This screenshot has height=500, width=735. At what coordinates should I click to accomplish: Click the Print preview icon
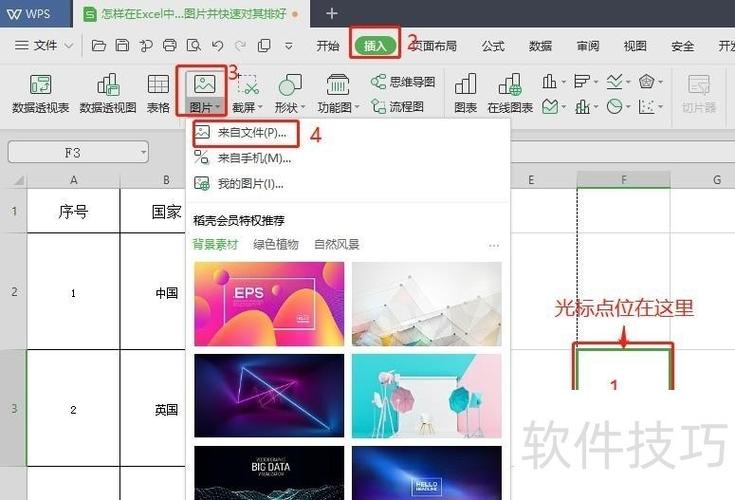194,45
